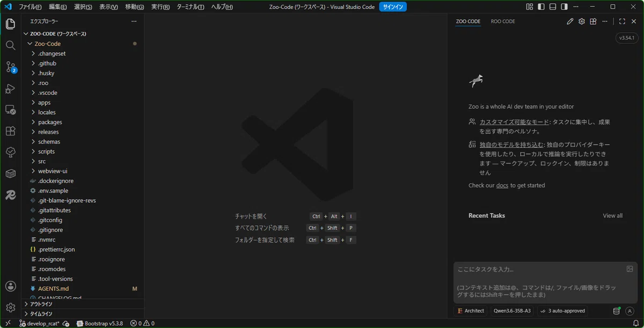
Task: Open more actions ellipsis in Zoo Code panel
Action: tap(605, 21)
